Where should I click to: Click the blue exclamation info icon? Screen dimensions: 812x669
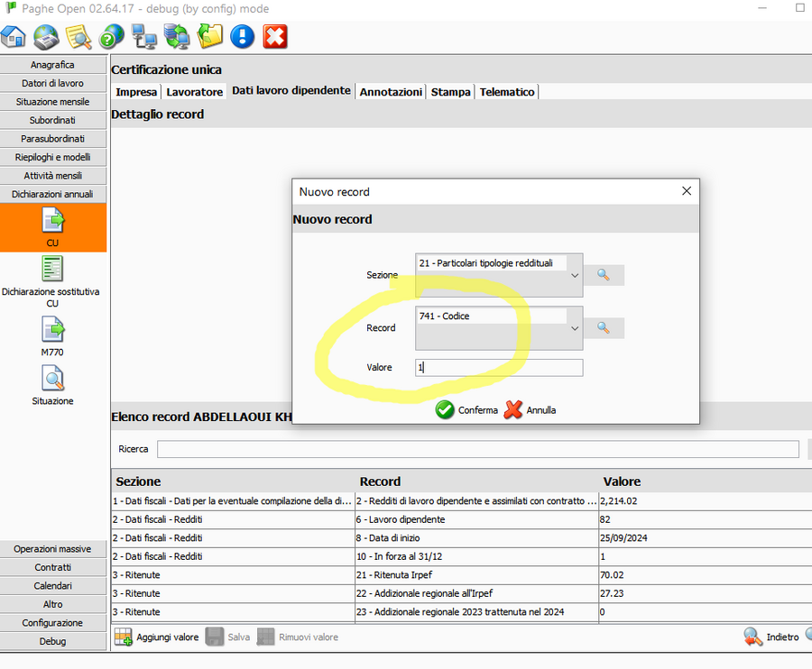pyautogui.click(x=242, y=36)
